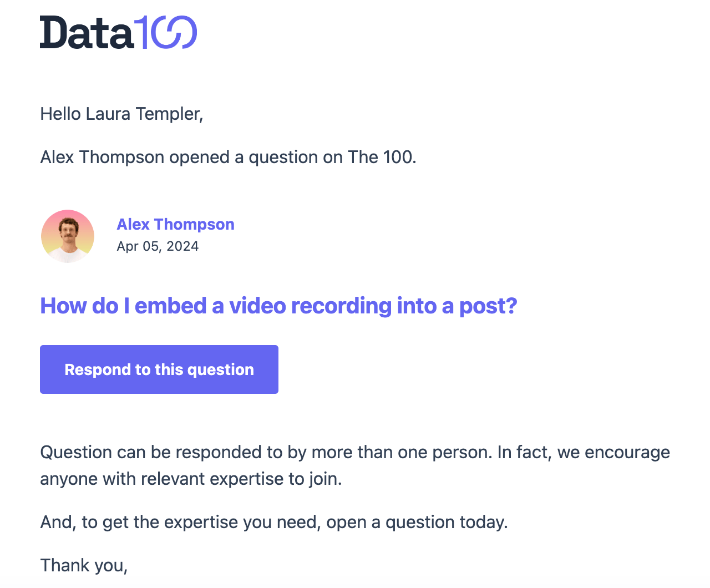Screen dimensions: 710x588
Task: Open the video recording question title link
Action: point(278,306)
